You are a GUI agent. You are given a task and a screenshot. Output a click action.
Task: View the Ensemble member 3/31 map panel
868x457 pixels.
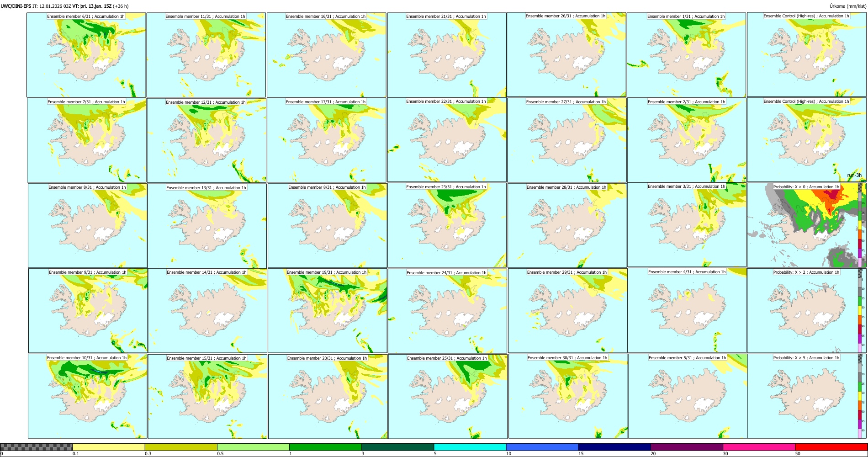[687, 225]
